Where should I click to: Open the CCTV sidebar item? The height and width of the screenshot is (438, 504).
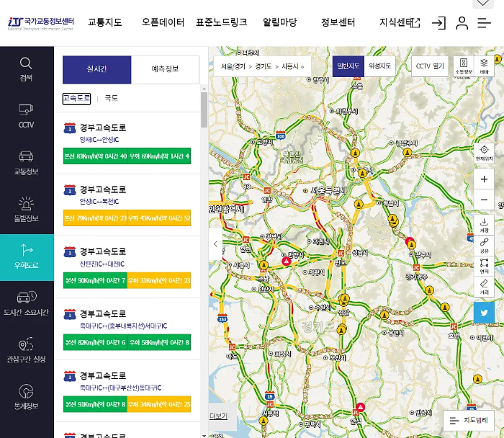[x=27, y=117]
